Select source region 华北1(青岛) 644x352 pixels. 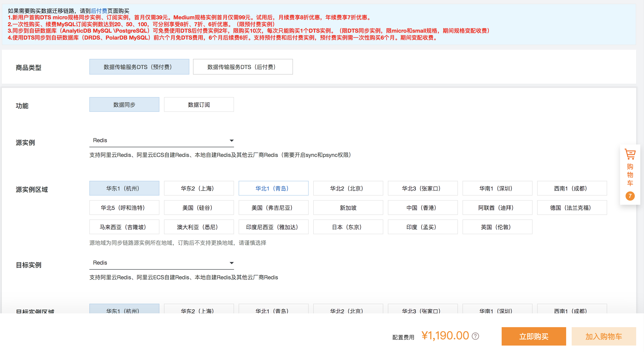pyautogui.click(x=273, y=188)
